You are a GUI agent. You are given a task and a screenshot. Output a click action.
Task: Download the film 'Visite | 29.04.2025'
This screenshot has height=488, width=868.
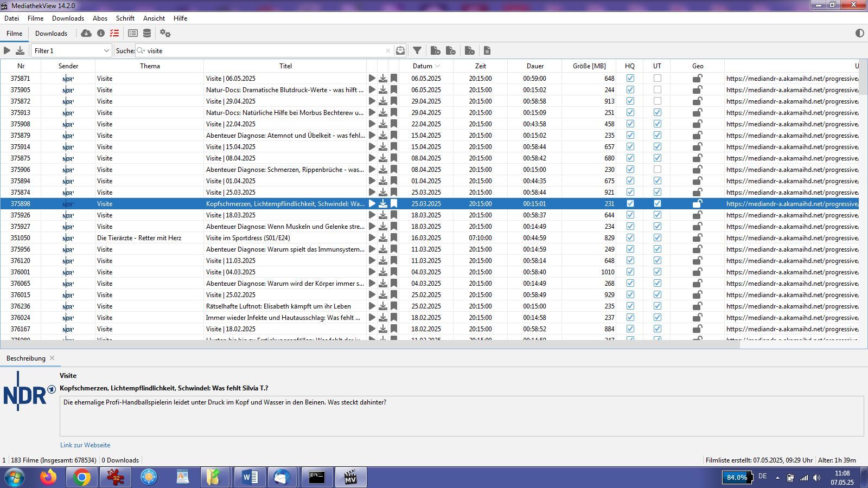pos(383,101)
